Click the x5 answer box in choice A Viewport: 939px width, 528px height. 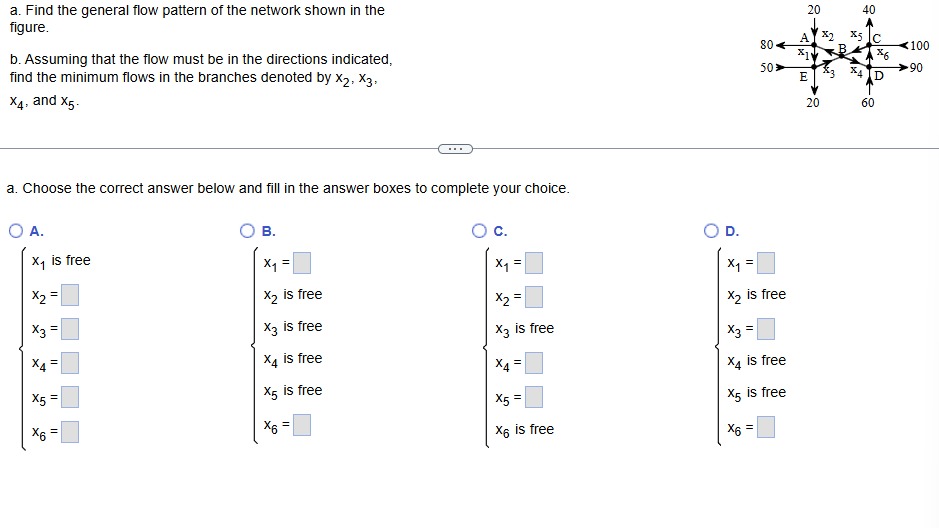click(70, 397)
